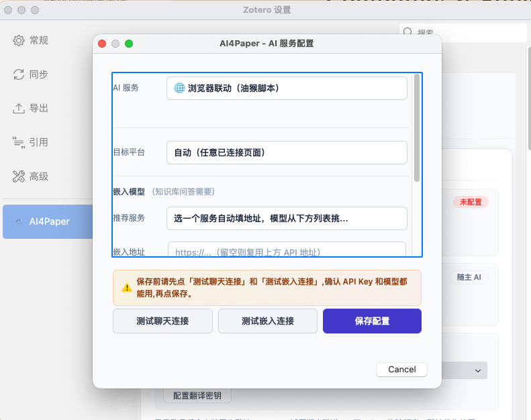Open the 引用 cite settings pane
The height and width of the screenshot is (420, 531).
[x=30, y=142]
